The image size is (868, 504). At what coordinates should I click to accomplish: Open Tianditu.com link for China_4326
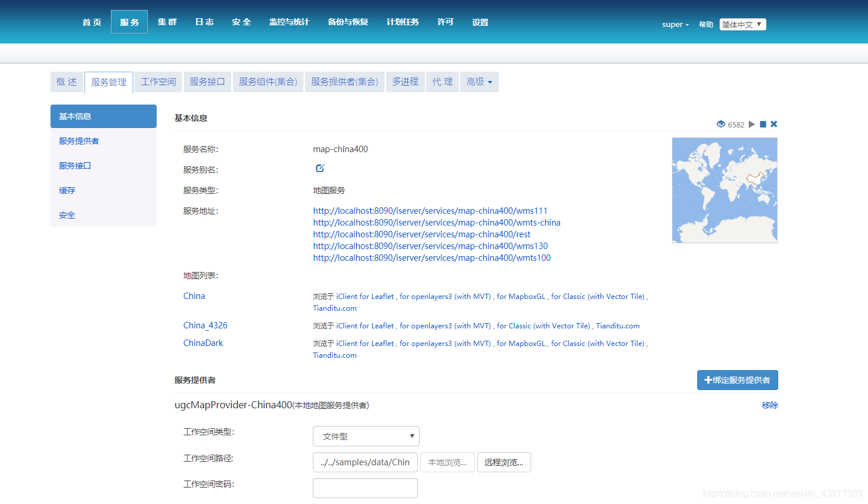pos(618,326)
